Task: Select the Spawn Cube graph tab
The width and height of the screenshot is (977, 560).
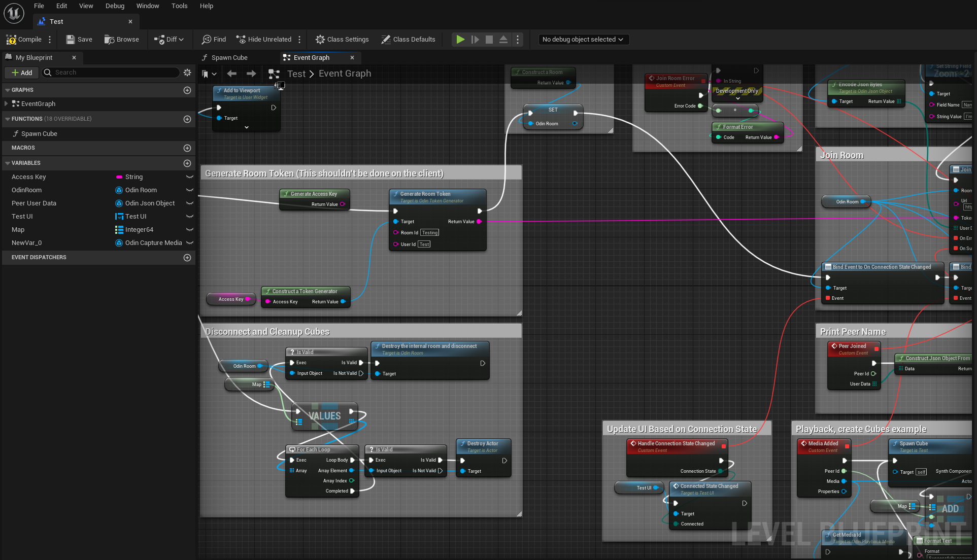Action: pos(229,57)
